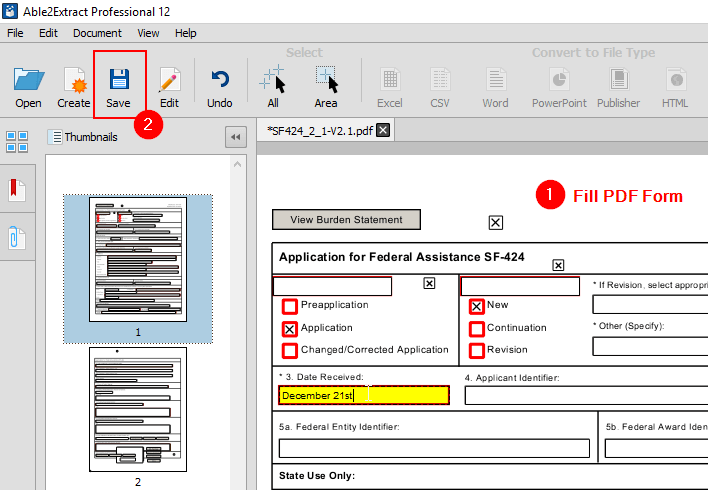Convert to Word file type
Viewport: 708px width, 490px height.
pyautogui.click(x=495, y=88)
